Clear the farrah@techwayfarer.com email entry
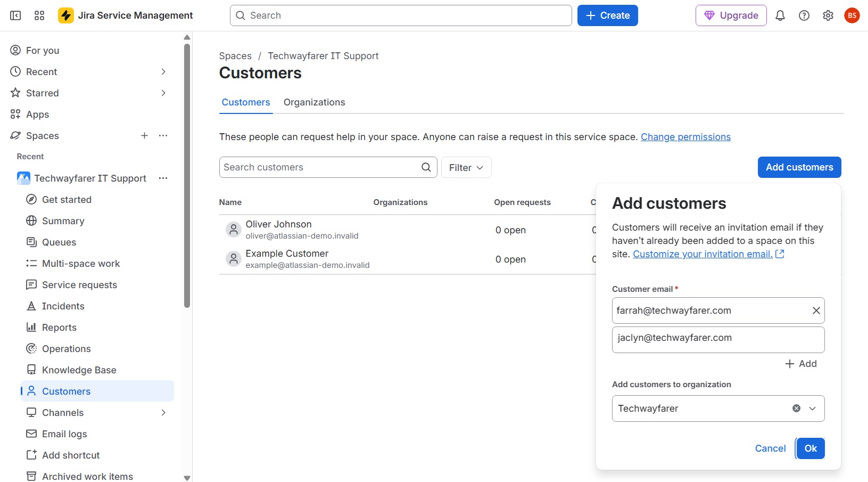The width and height of the screenshot is (868, 482). 816,311
